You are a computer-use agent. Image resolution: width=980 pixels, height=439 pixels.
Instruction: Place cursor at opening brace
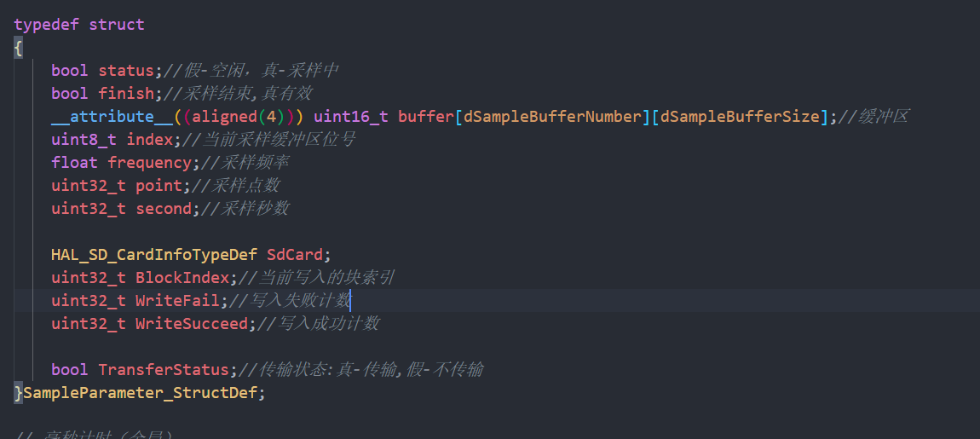point(18,48)
